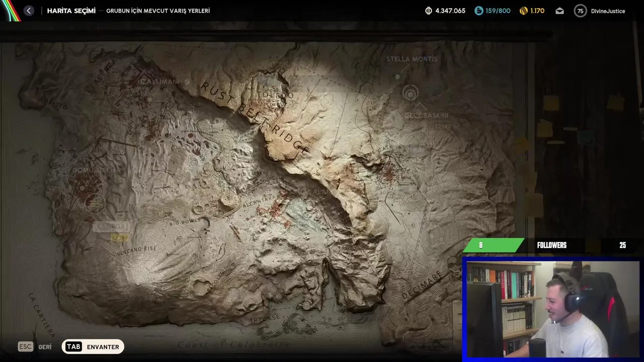Viewport: 644px width, 362px height.
Task: Click 'Grubun için mevcut varış yerleri' subtitle
Action: coord(158,11)
